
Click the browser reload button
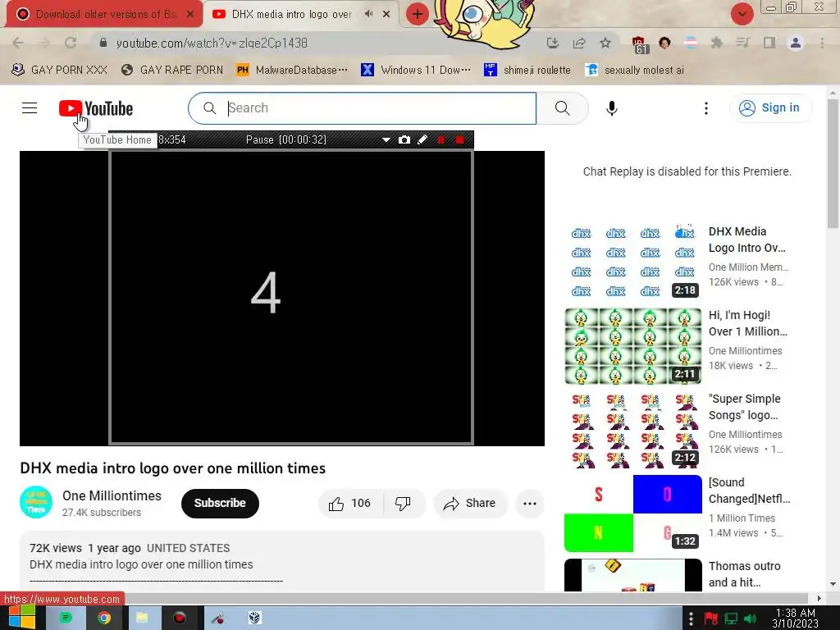click(x=71, y=43)
